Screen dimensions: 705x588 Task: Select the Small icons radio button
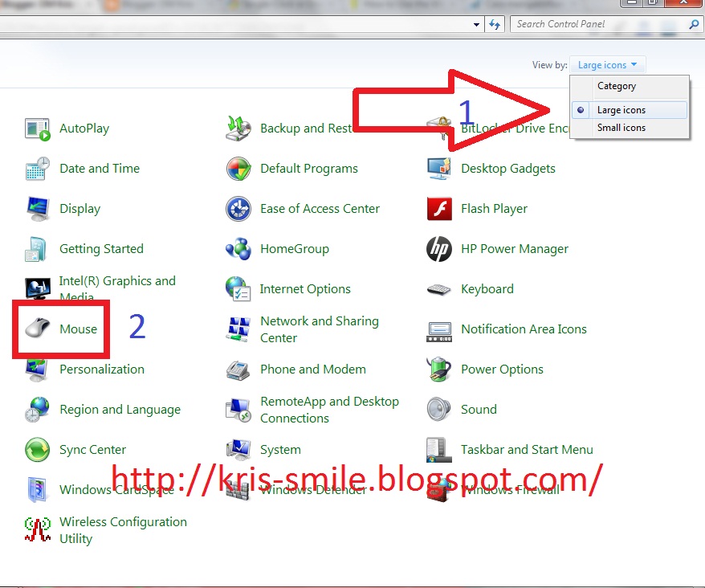point(620,128)
